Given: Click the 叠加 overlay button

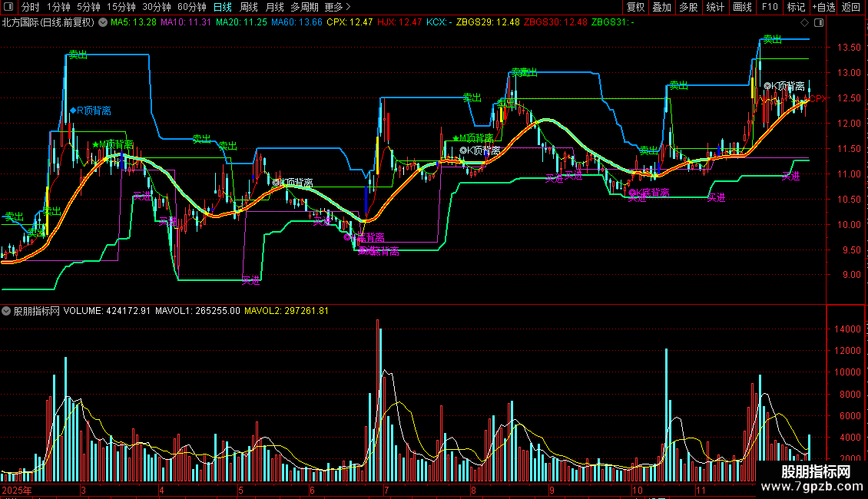Looking at the screenshot, I should [661, 7].
